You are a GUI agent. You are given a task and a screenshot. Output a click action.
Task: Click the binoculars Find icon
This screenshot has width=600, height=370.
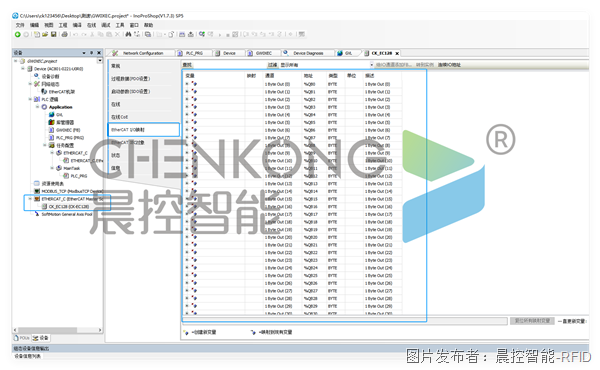pyautogui.click(x=128, y=34)
